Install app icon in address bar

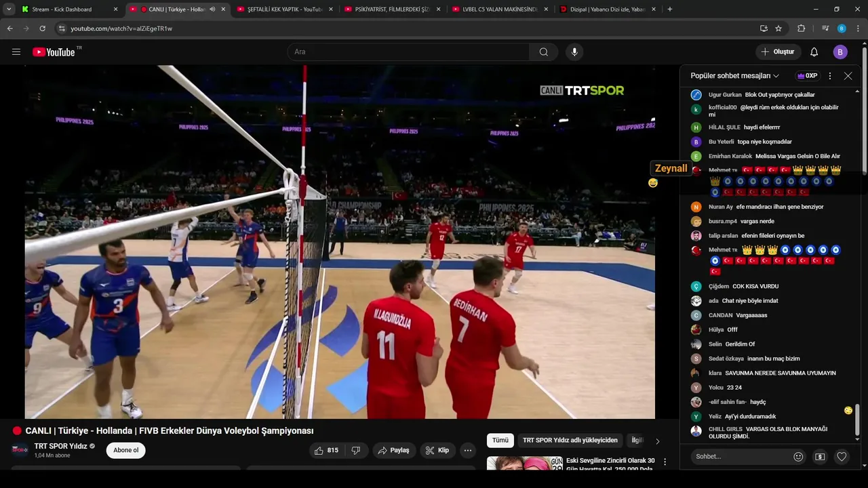click(x=764, y=28)
